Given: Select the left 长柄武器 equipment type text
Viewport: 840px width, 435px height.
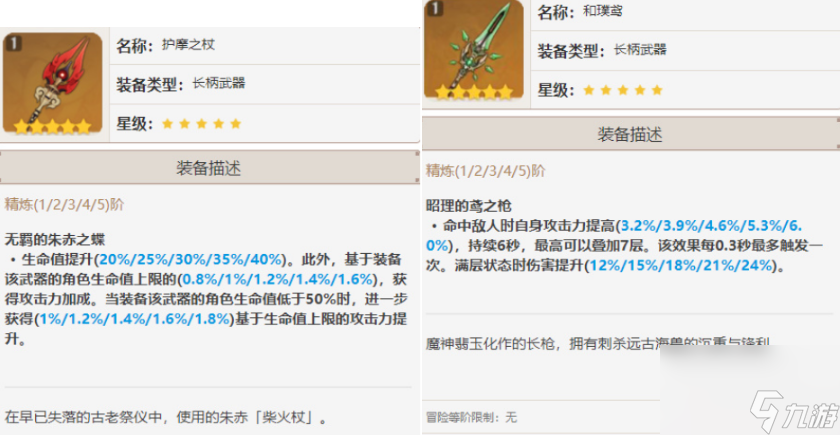Looking at the screenshot, I should pos(219,84).
